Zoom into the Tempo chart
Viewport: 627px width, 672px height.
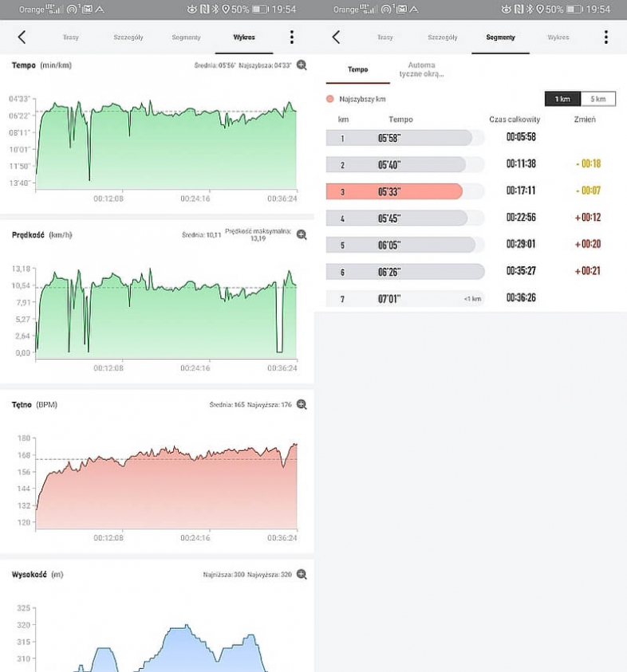click(x=302, y=65)
